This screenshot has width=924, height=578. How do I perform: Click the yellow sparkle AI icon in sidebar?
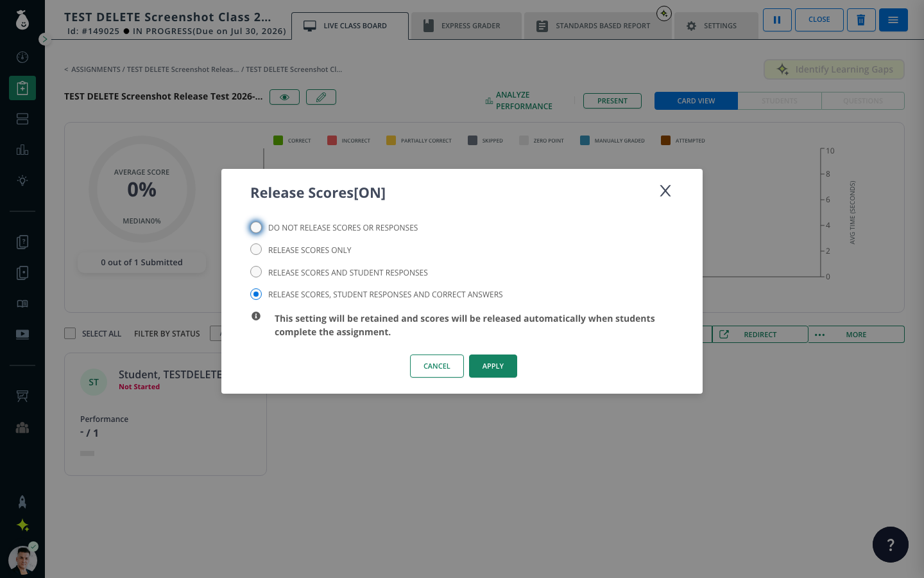click(23, 525)
